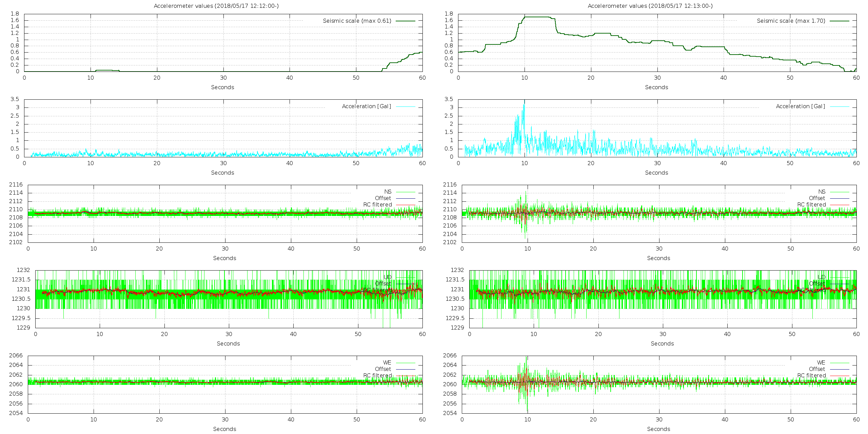Image resolution: width=868 pixels, height=434 pixels.
Task: Click the 12:13:00 accelerometer chart title
Action: pos(650,6)
